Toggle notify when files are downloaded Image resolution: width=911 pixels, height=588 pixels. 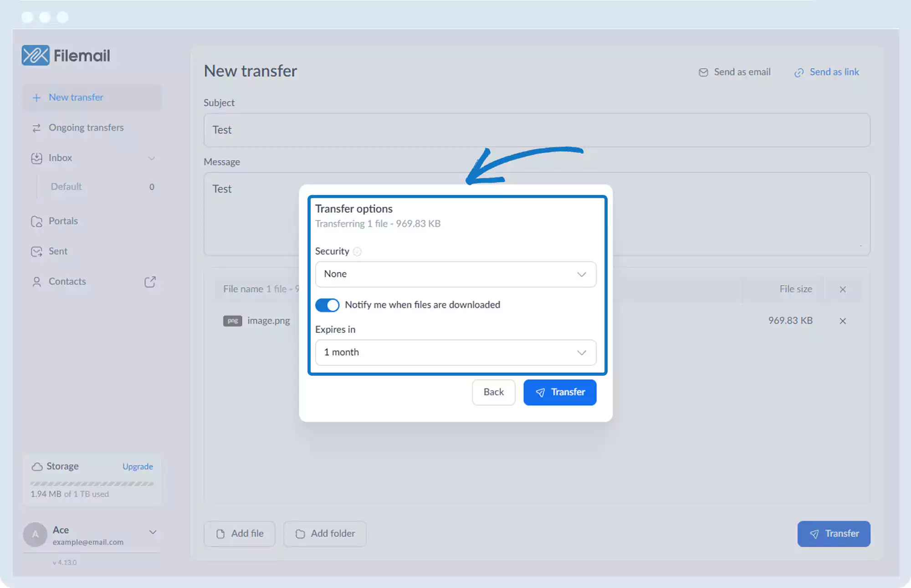[327, 305]
